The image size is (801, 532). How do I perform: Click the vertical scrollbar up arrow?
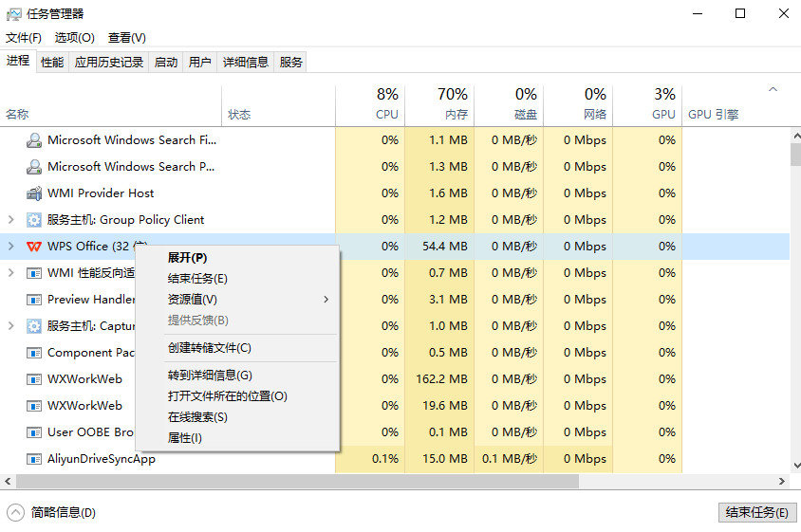[x=796, y=136]
